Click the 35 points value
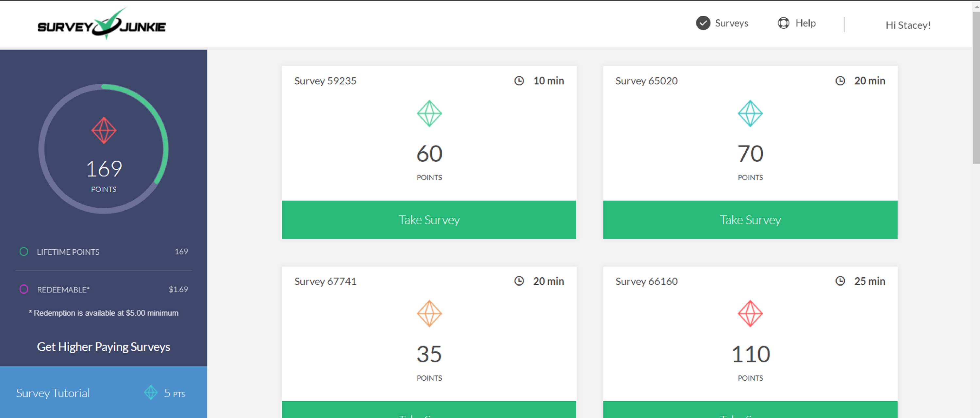980x418 pixels. click(x=429, y=354)
